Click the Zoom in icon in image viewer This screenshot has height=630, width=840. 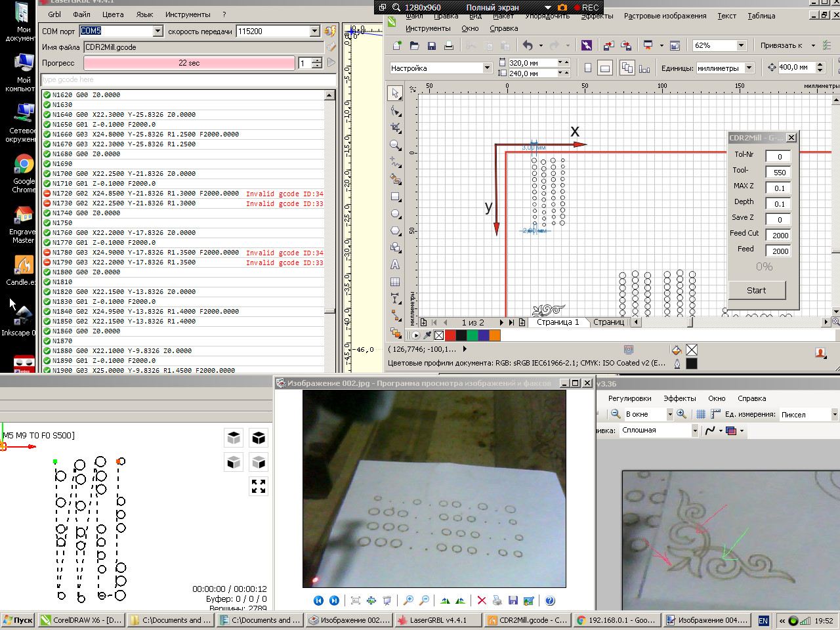(x=408, y=600)
